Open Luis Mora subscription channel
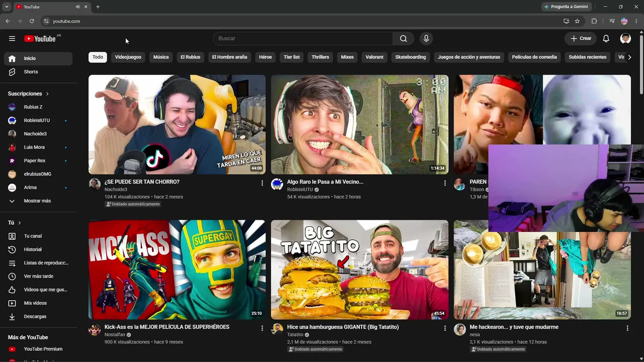644x362 pixels. 38,147
